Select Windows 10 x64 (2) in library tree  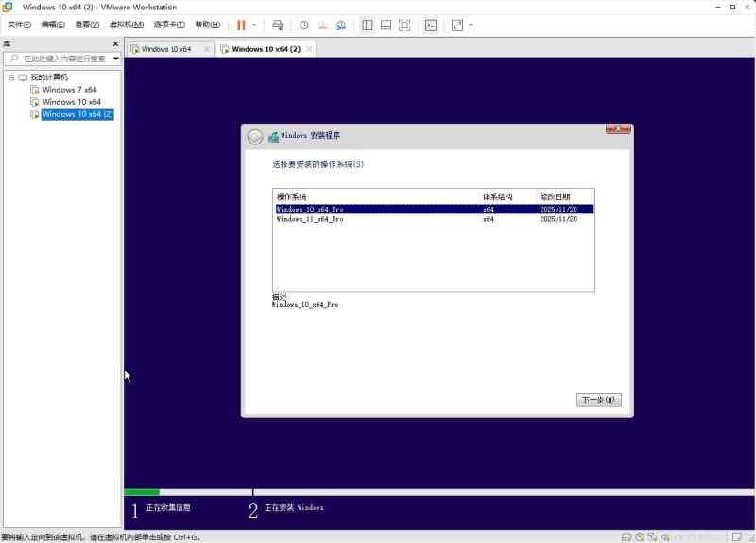coord(77,114)
